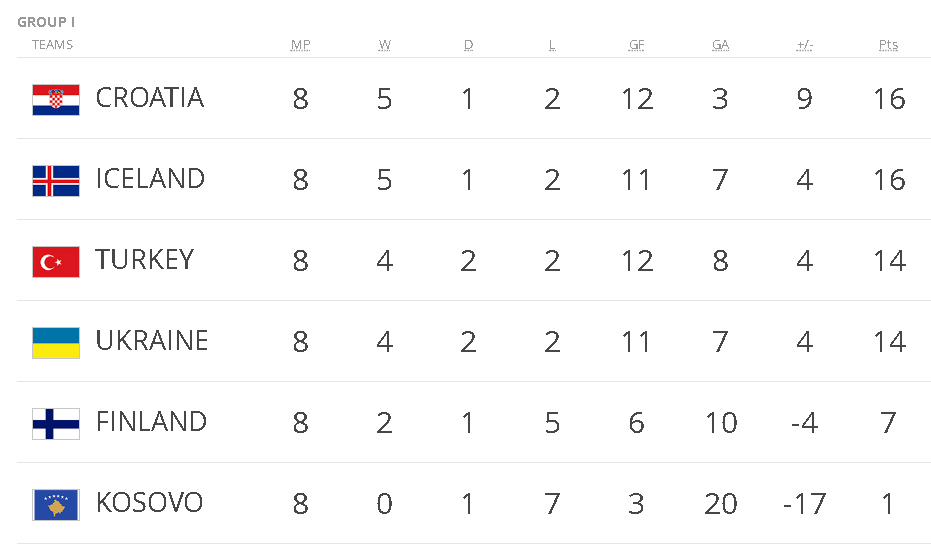Click the Pts column header
The width and height of the screenshot is (931, 544).
[x=888, y=45]
